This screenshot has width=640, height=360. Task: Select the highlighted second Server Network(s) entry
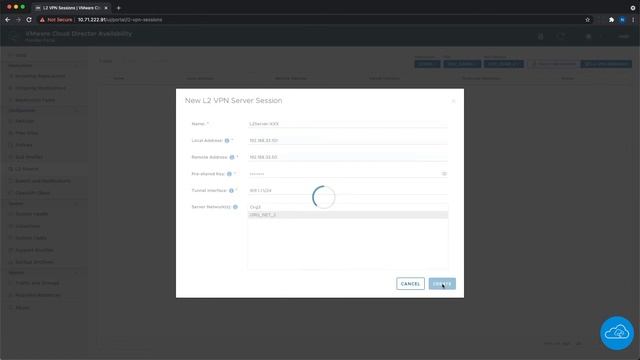348,215
